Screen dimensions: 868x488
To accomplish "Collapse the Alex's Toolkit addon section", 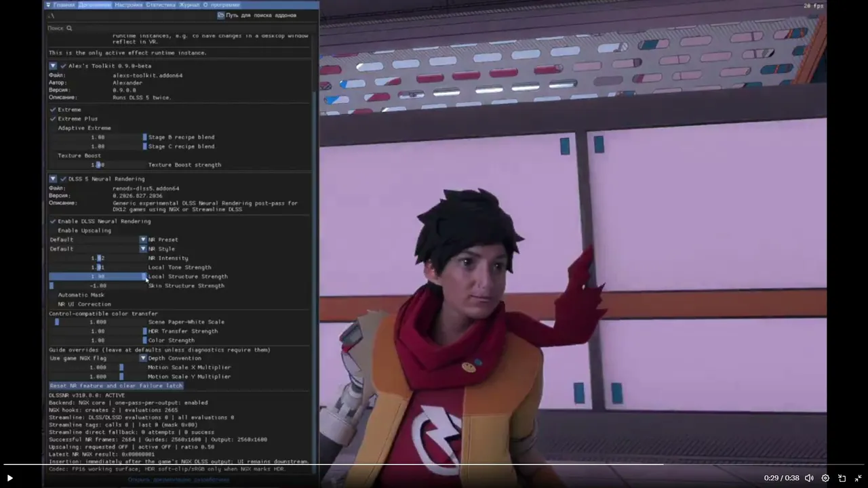I will (52, 66).
